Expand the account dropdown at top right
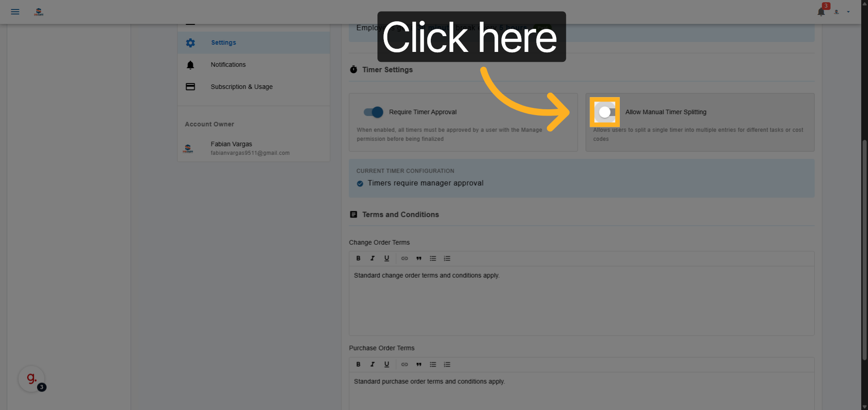Viewport: 868px width, 410px height. pyautogui.click(x=849, y=12)
